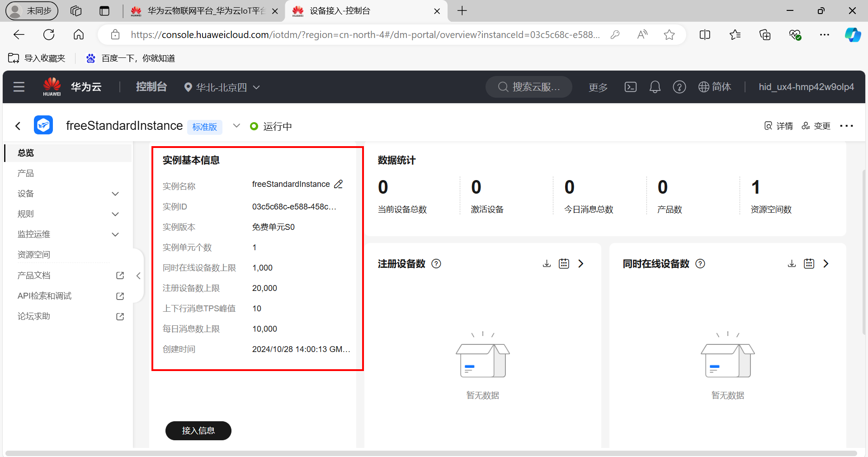Select 产品 in the sidebar
The image size is (868, 457).
tap(26, 173)
